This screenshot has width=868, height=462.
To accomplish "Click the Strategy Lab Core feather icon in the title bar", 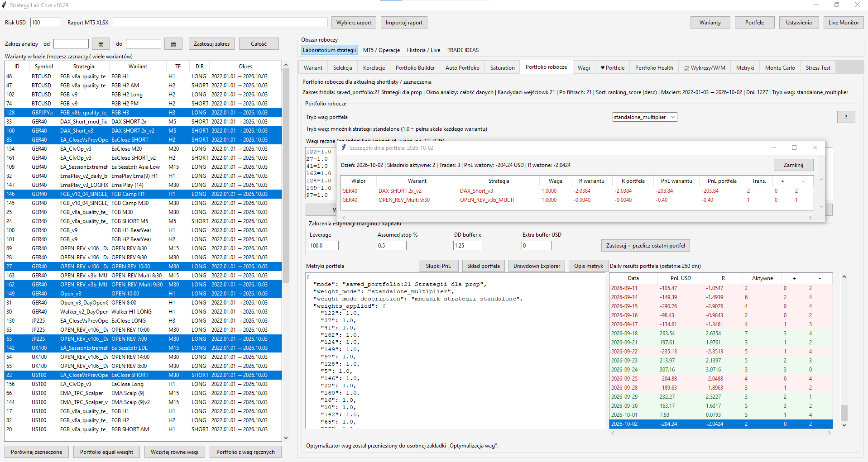I will [5, 5].
